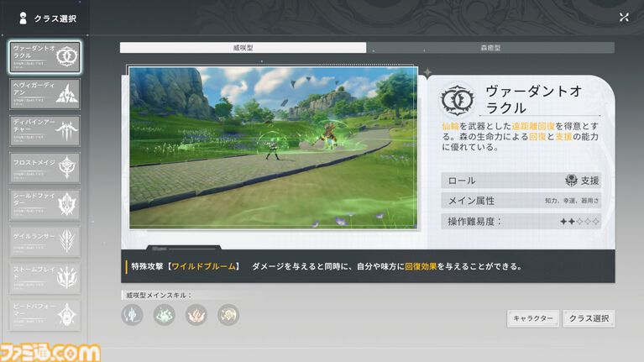
Task: Pick the ストームブレイド class
Action: pyautogui.click(x=45, y=276)
